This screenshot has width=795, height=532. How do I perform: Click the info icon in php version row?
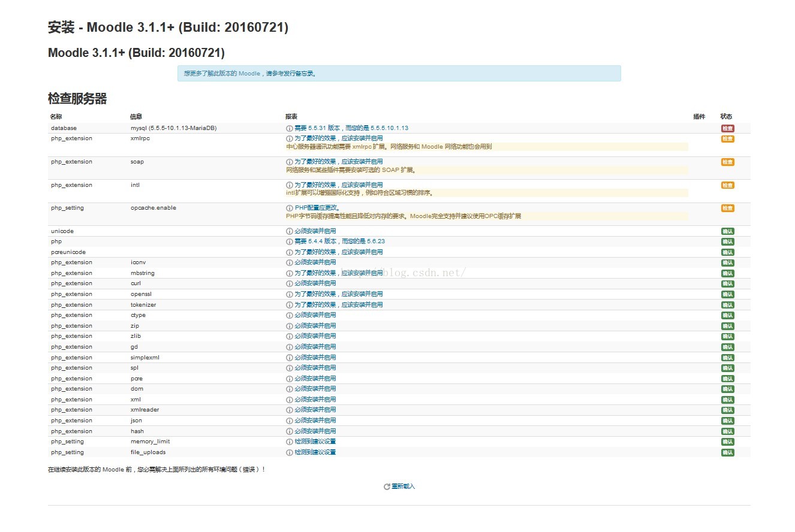(290, 241)
